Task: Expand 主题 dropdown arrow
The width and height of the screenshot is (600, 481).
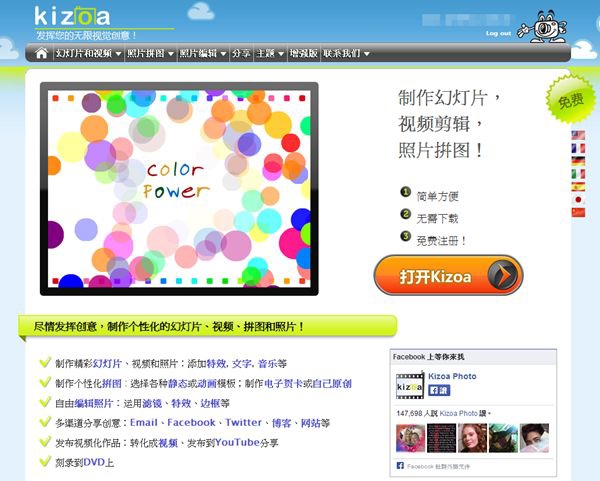Action: click(281, 54)
